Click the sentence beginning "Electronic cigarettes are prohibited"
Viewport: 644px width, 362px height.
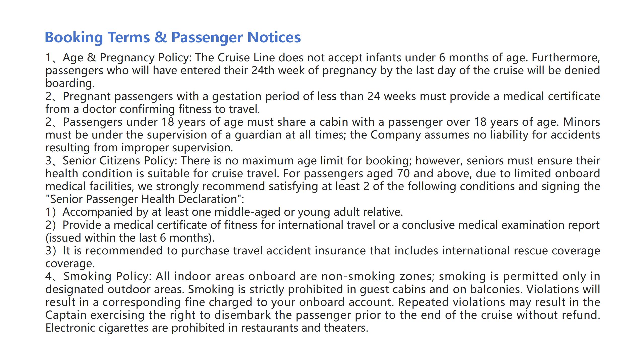pyautogui.click(x=207, y=328)
